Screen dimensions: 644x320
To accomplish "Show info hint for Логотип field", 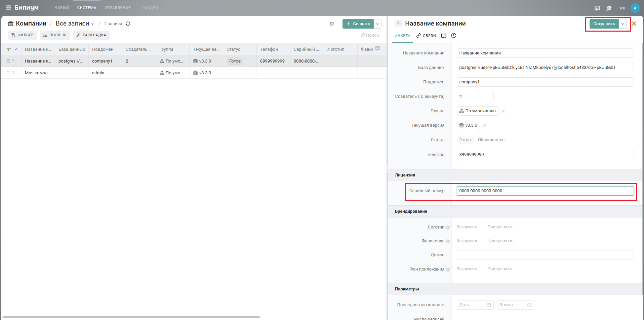I will [448, 228].
